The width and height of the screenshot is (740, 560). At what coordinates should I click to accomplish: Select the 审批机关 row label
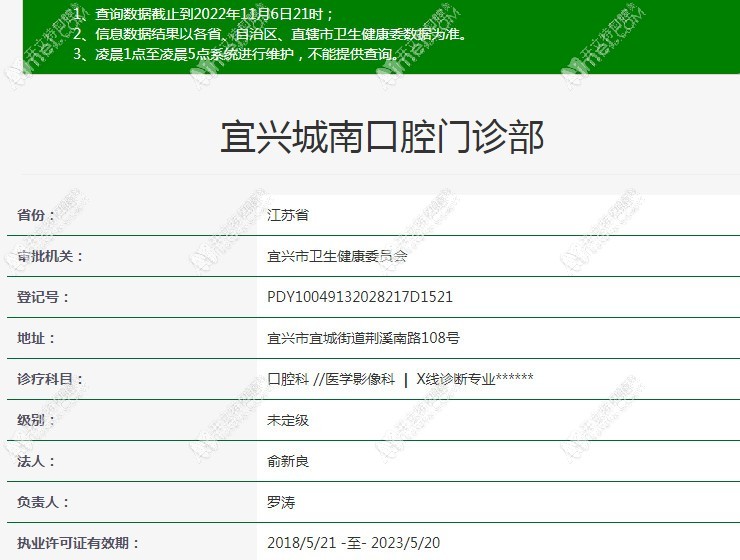click(x=51, y=256)
